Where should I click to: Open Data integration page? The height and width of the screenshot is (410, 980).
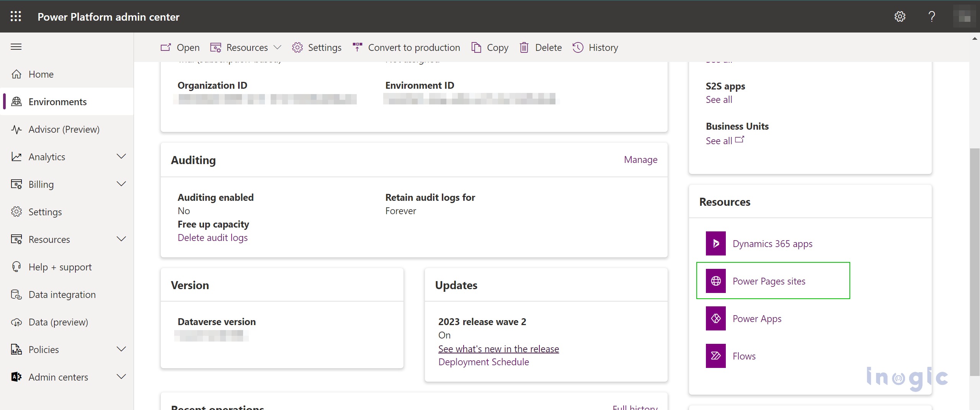[67, 294]
